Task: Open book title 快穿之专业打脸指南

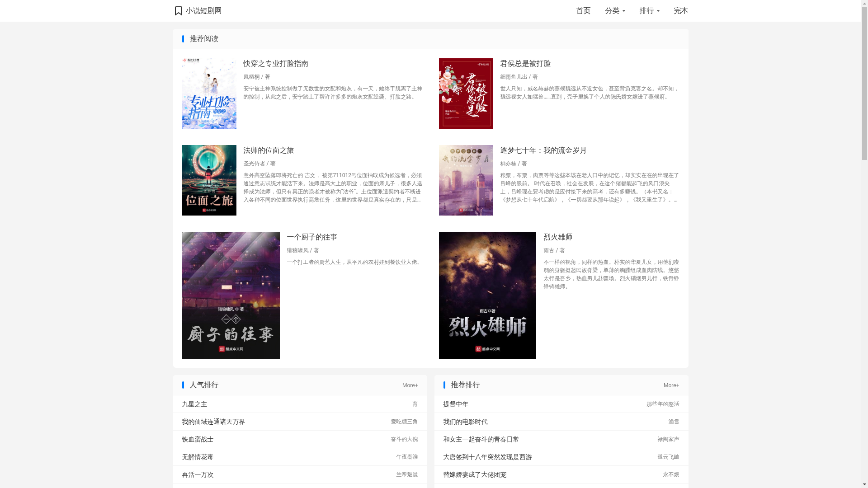Action: pyautogui.click(x=276, y=64)
